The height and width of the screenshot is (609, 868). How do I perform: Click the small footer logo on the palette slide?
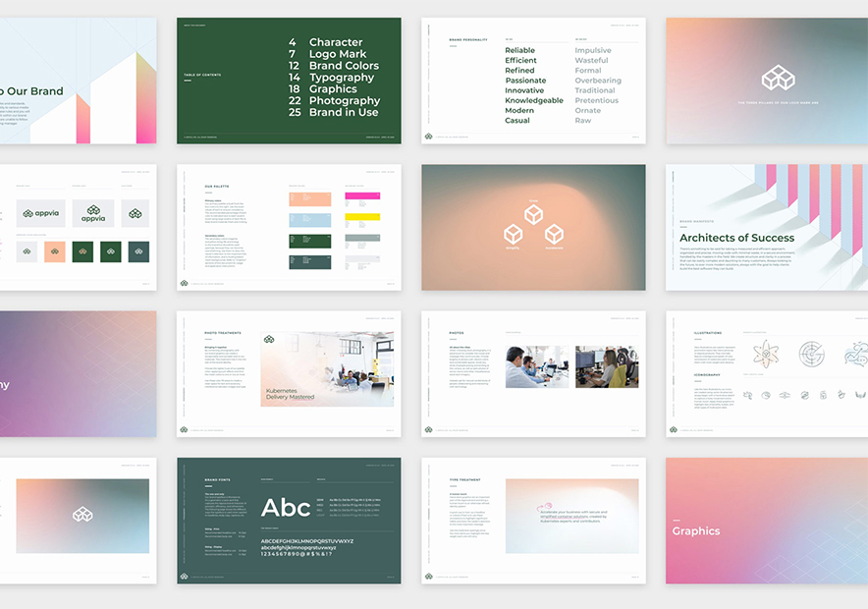click(185, 283)
